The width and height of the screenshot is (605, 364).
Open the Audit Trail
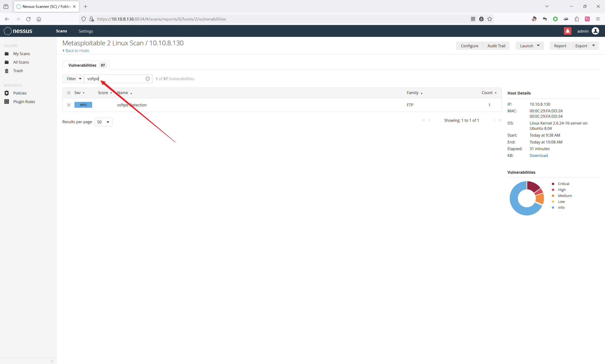(496, 46)
